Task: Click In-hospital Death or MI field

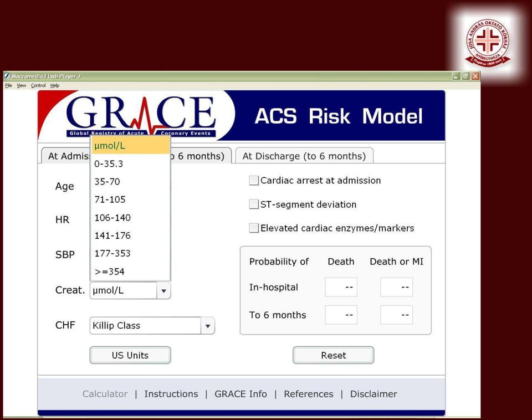Action: [x=396, y=287]
